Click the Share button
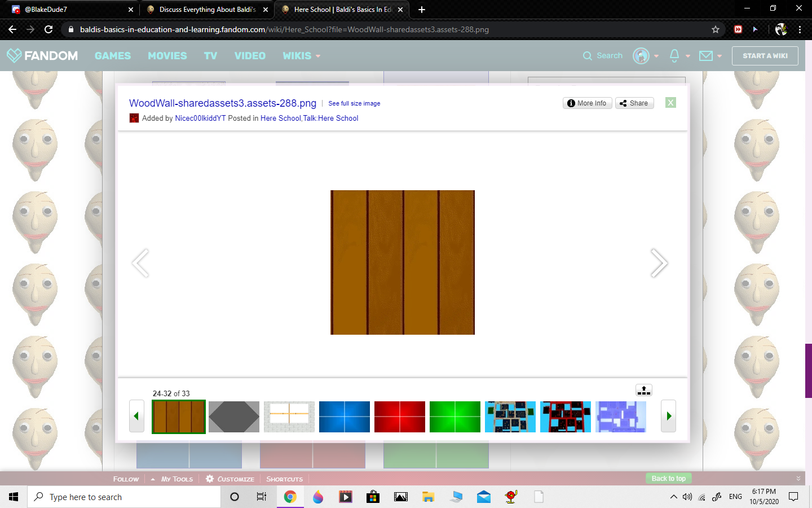 click(634, 103)
